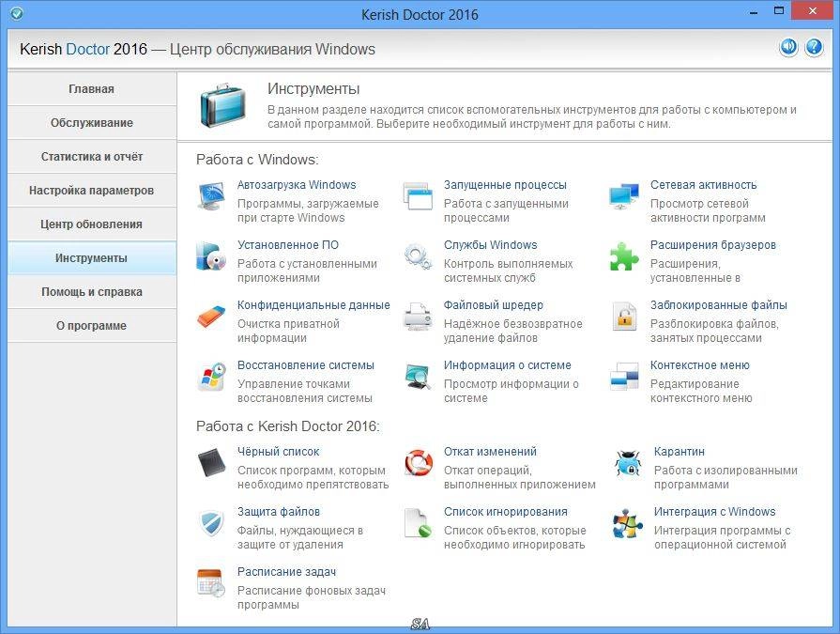The image size is (840, 634).
Task: Click the sound speaker icon in header
Action: [788, 47]
